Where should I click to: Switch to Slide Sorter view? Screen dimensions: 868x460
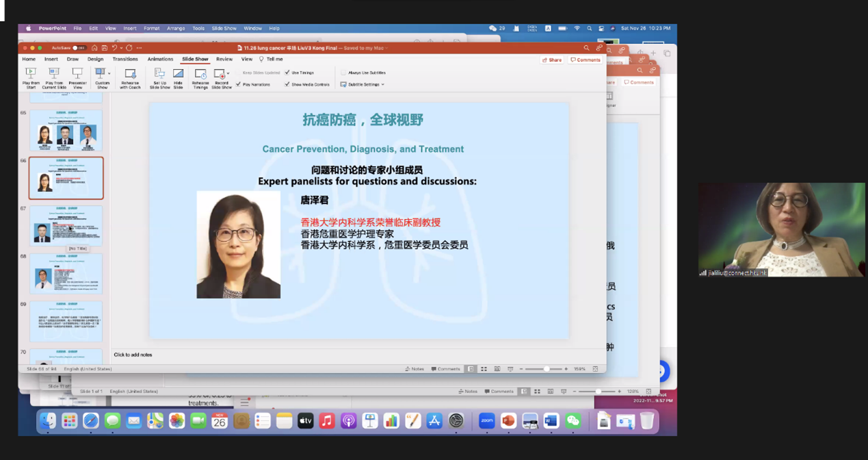(484, 369)
